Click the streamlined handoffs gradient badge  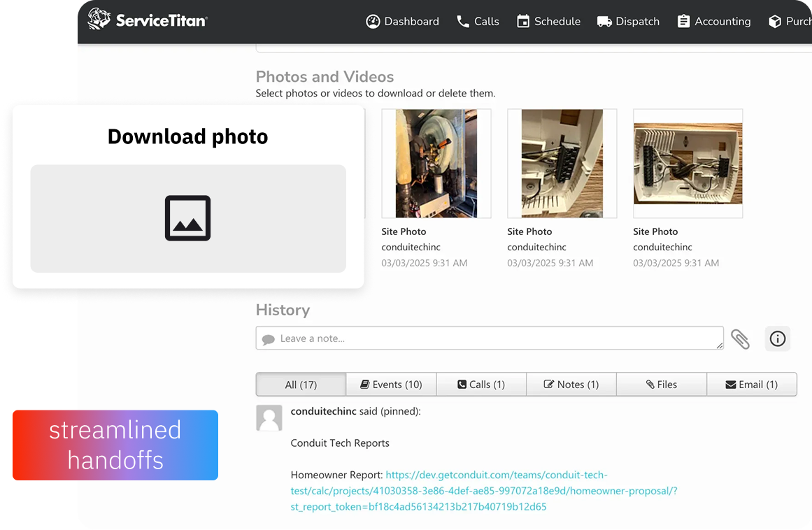tap(115, 445)
